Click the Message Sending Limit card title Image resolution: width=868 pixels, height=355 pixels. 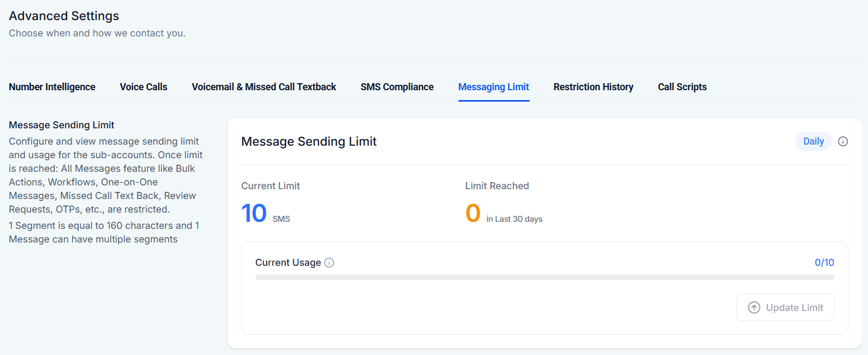click(309, 141)
